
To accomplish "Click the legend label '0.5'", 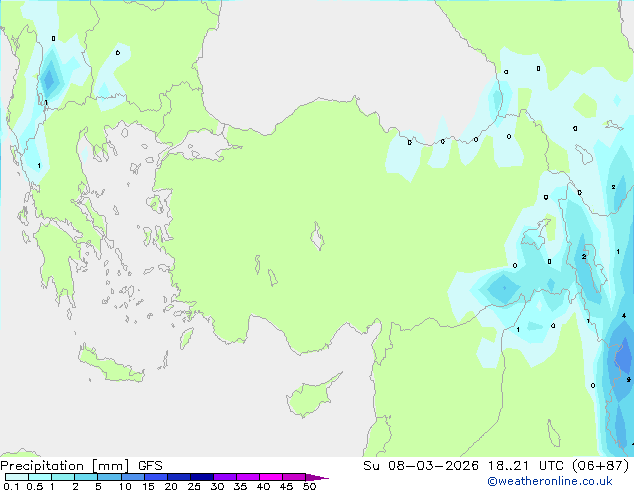I will [35, 486].
